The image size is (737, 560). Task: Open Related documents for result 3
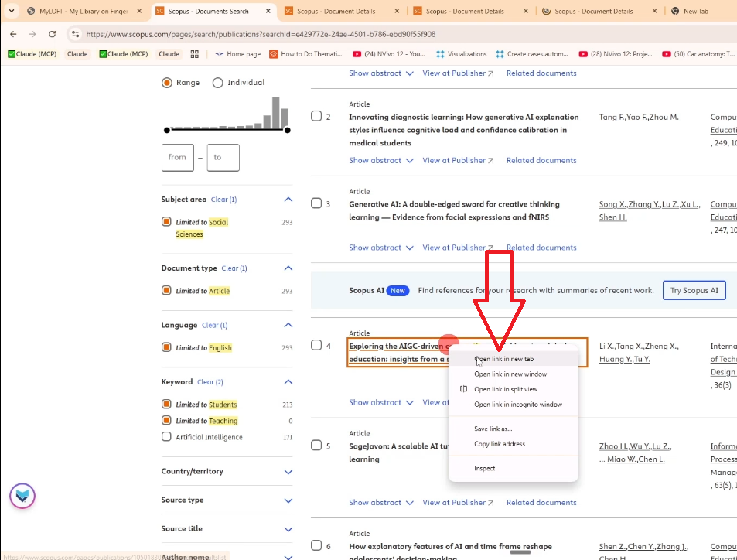click(541, 248)
